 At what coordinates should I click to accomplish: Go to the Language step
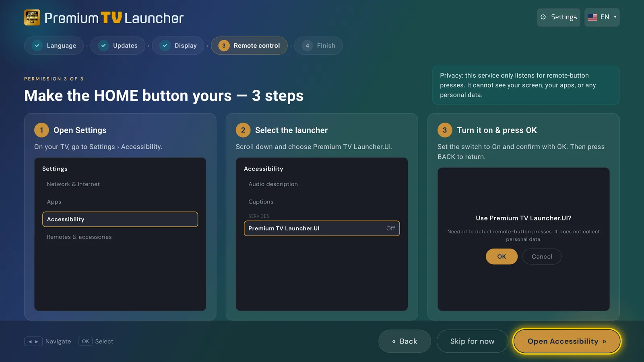pos(54,45)
